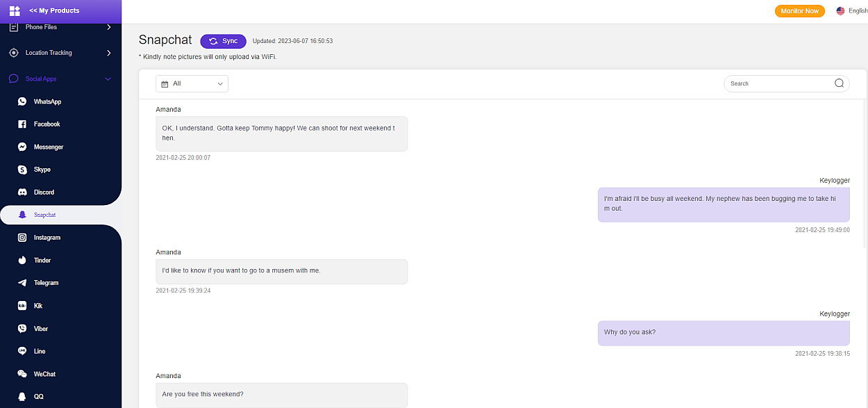Open Tinder via flame icon
The image size is (868, 408).
(x=22, y=261)
